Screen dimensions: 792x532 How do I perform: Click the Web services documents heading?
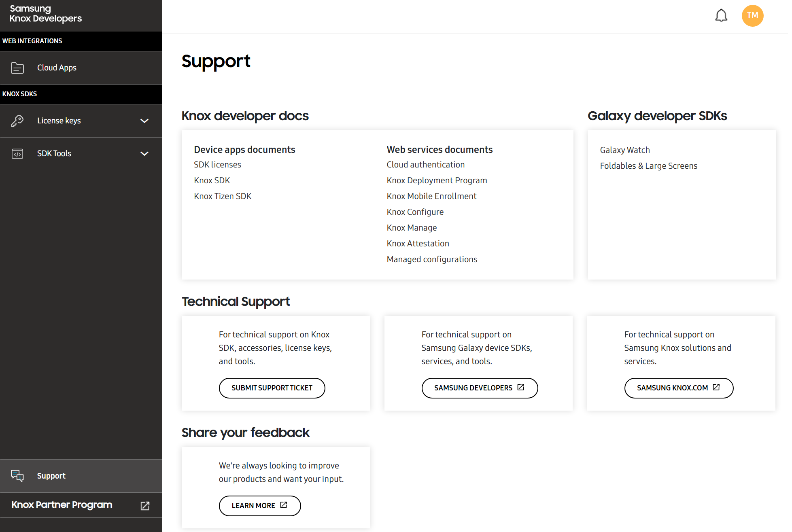pos(440,150)
